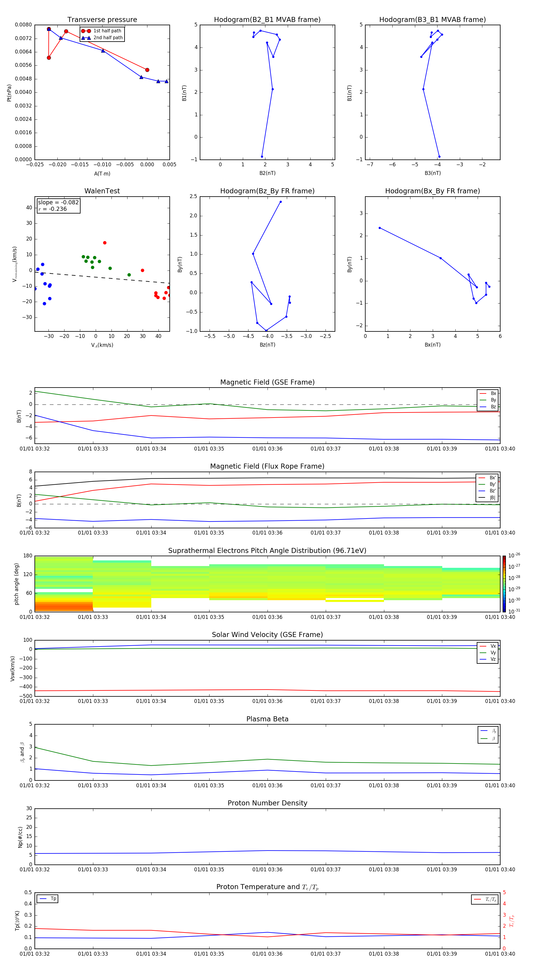Image resolution: width=535 pixels, height=980 pixels.
Task: Click the 'pitch angle (deg)' axis label
Action: [x=16, y=584]
